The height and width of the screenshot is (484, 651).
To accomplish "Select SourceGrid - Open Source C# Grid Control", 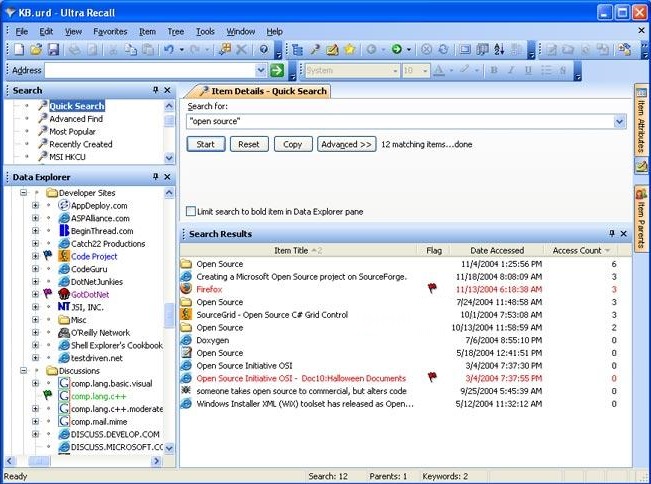I will pyautogui.click(x=272, y=315).
